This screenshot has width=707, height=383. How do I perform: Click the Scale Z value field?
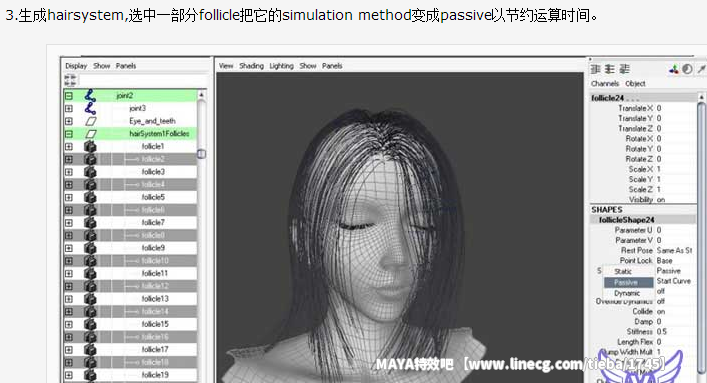675,189
